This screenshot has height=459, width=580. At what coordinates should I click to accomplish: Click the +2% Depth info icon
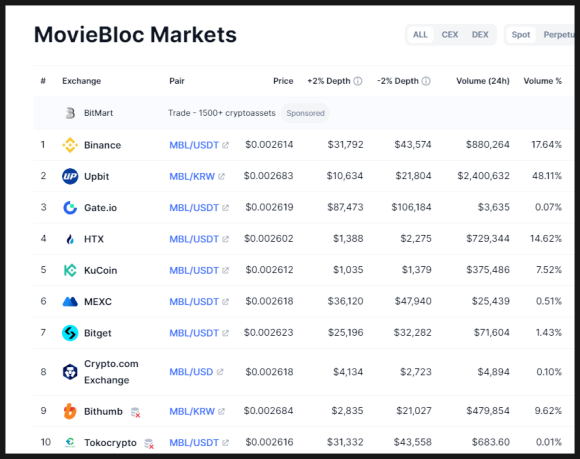tap(358, 81)
